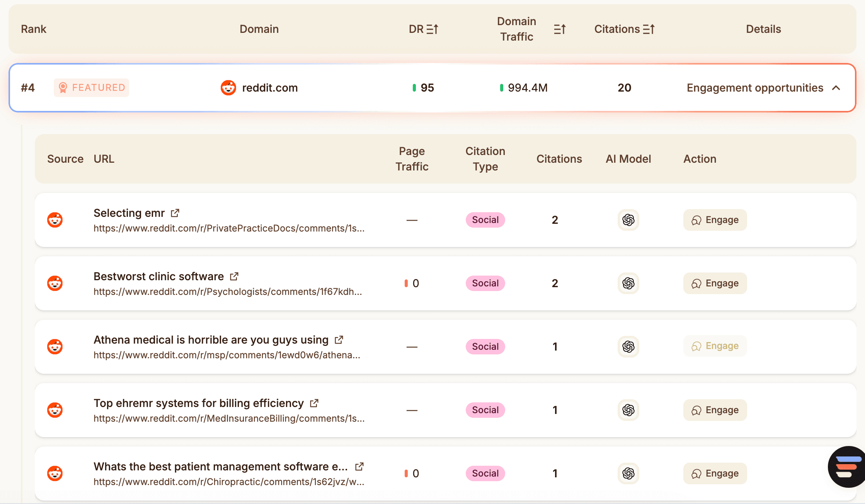865x504 pixels.
Task: Click DR value 95
Action: click(427, 88)
